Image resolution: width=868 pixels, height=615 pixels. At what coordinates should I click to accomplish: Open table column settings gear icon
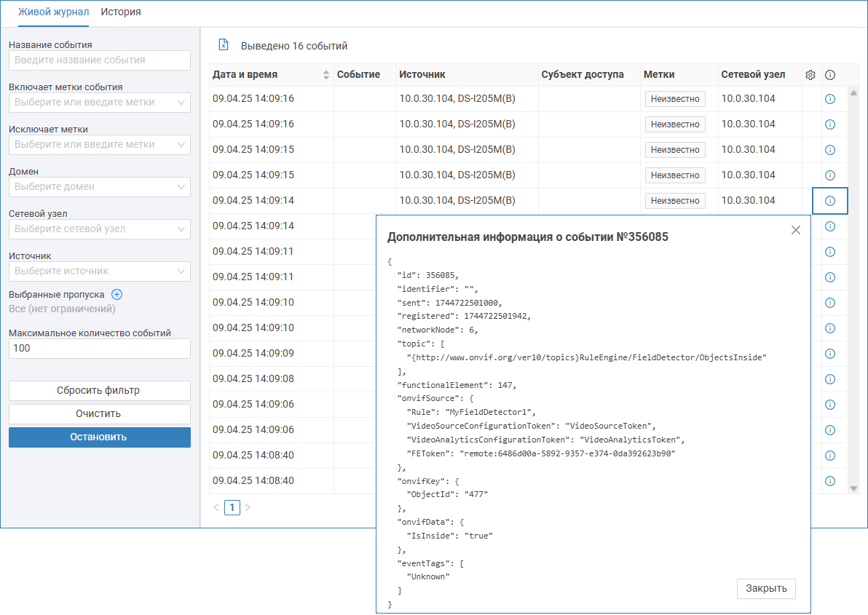(x=810, y=74)
